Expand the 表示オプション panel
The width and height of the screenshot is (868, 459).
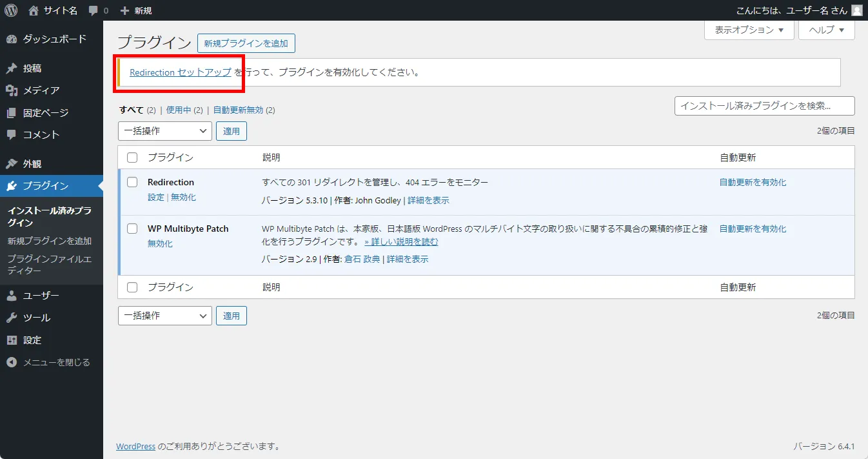(x=749, y=30)
